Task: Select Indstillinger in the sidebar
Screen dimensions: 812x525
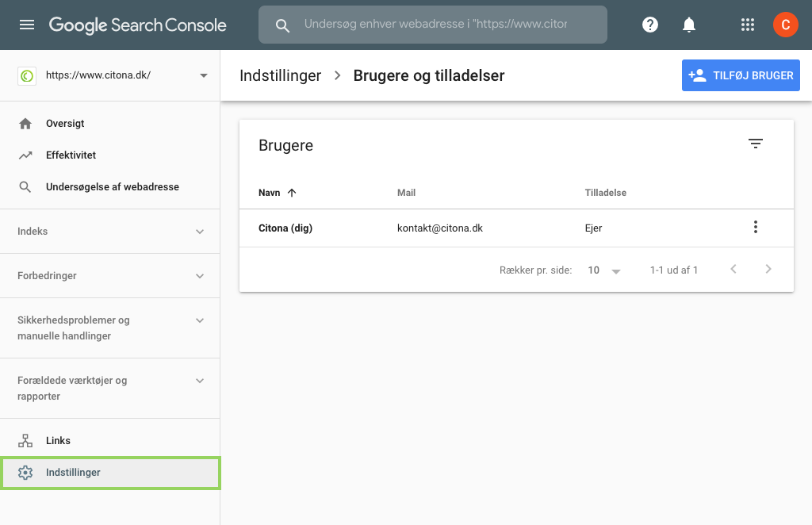Action: 109,472
